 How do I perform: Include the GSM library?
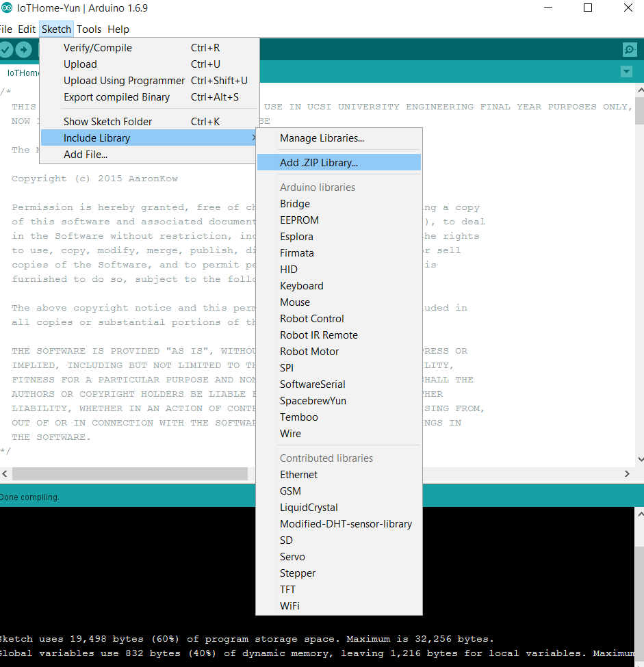339,491
